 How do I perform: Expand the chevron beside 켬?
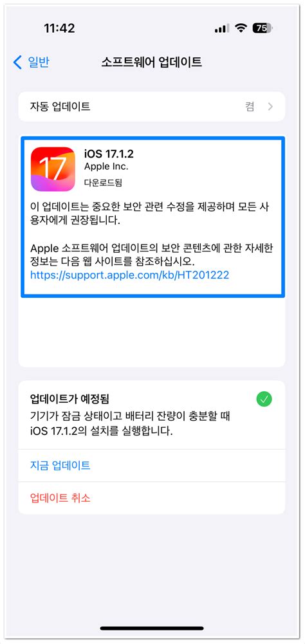(270, 107)
